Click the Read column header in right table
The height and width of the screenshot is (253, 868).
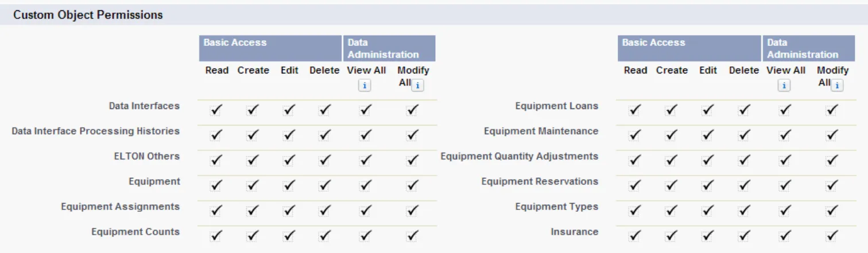635,71
